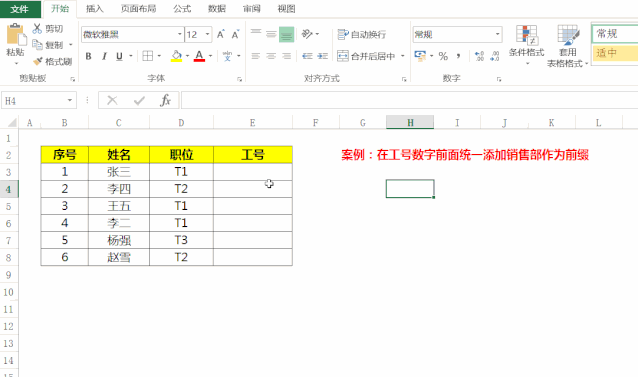Image resolution: width=638 pixels, height=377 pixels.
Task: Click the phonetic guide (wén) icon
Action: click(x=227, y=56)
